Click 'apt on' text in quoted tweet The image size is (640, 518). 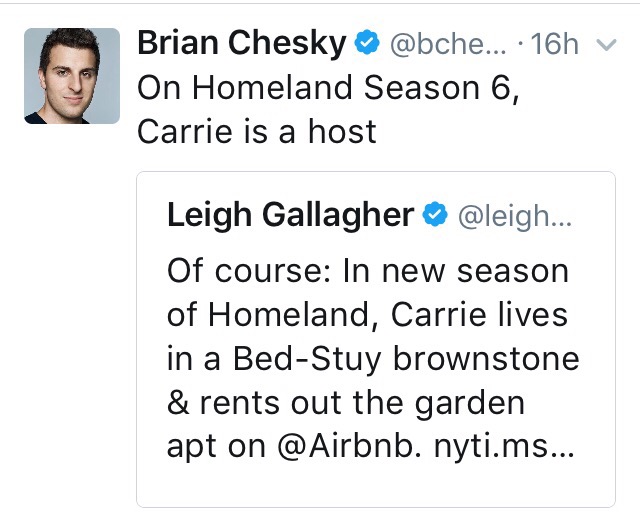tap(208, 446)
